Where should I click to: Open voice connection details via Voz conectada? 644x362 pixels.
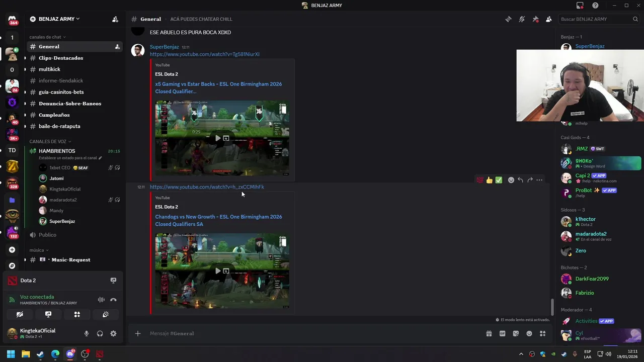[x=37, y=297]
